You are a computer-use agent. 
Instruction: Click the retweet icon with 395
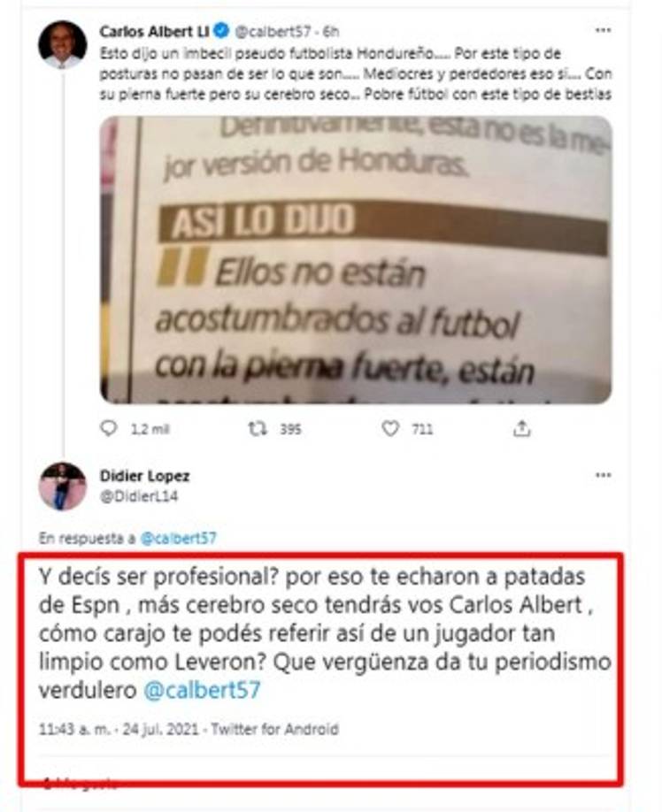point(258,428)
